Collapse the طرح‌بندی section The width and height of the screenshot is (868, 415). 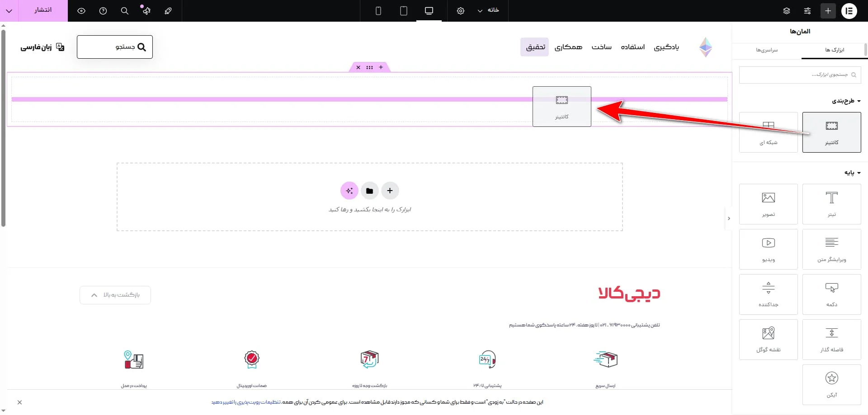pyautogui.click(x=846, y=101)
